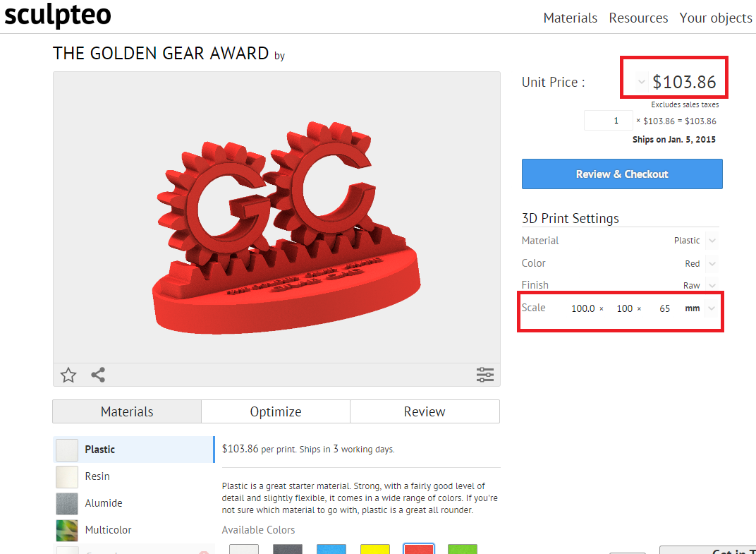Click the quantity input field
Viewport: 756px width, 554px height.
[x=607, y=121]
